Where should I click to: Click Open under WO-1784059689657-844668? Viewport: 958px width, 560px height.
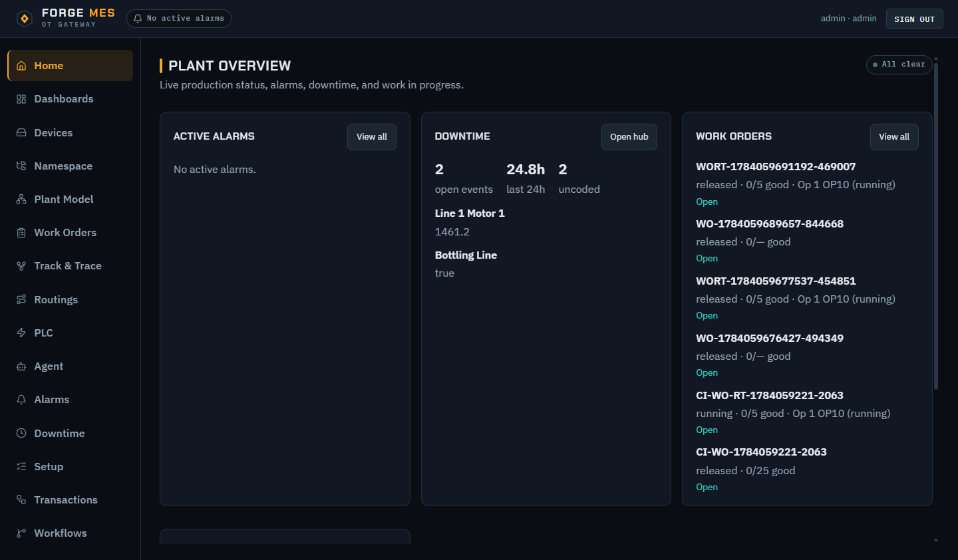point(707,259)
